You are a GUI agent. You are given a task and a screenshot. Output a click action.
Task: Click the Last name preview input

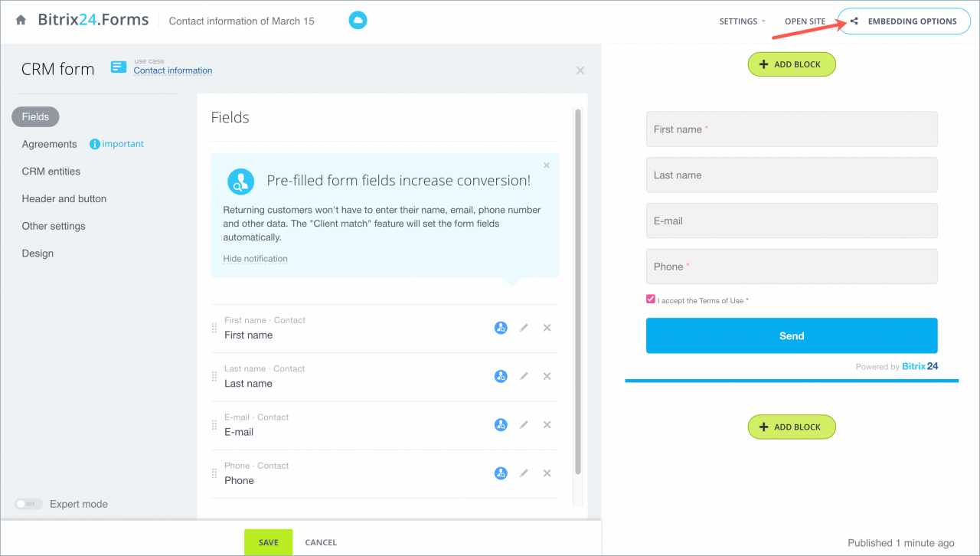click(792, 175)
